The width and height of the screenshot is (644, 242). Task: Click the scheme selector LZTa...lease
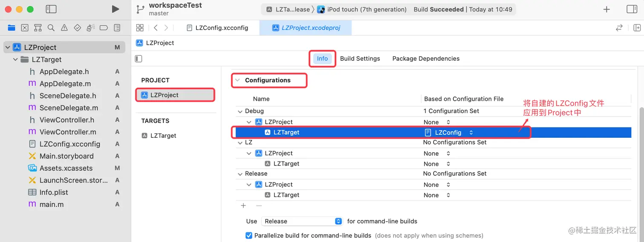coord(287,9)
